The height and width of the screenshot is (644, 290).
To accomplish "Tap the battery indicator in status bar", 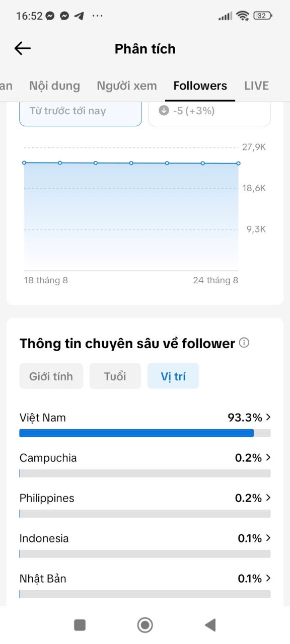I will tap(262, 16).
